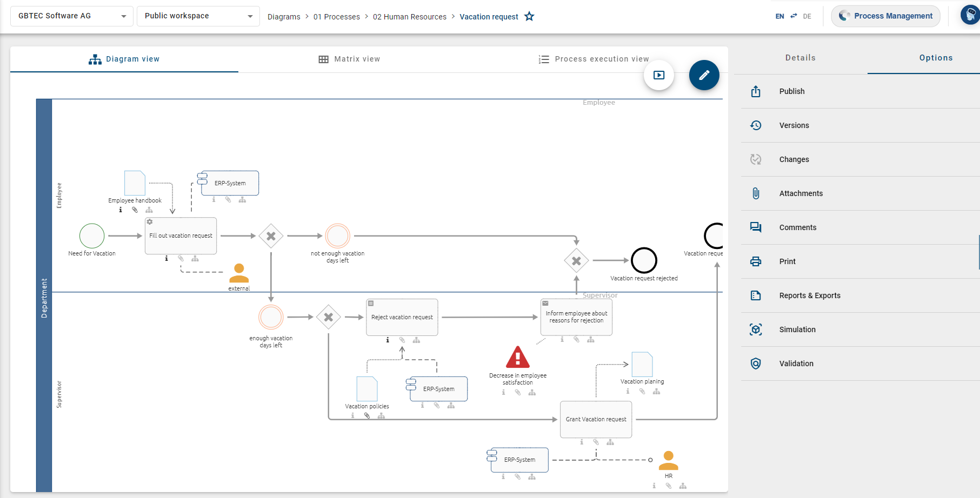Open the Public workspace dropdown

198,16
